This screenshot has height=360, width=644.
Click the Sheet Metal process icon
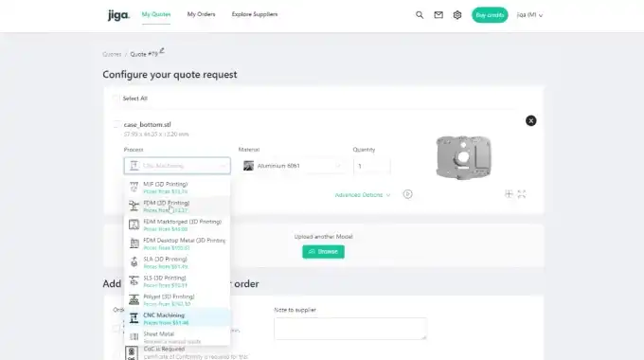134,337
